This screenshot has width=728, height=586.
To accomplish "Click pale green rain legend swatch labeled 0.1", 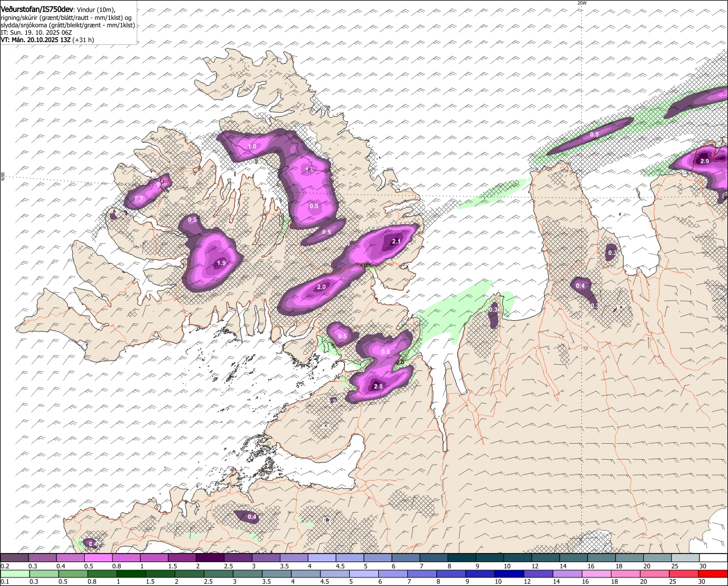I will click(14, 573).
